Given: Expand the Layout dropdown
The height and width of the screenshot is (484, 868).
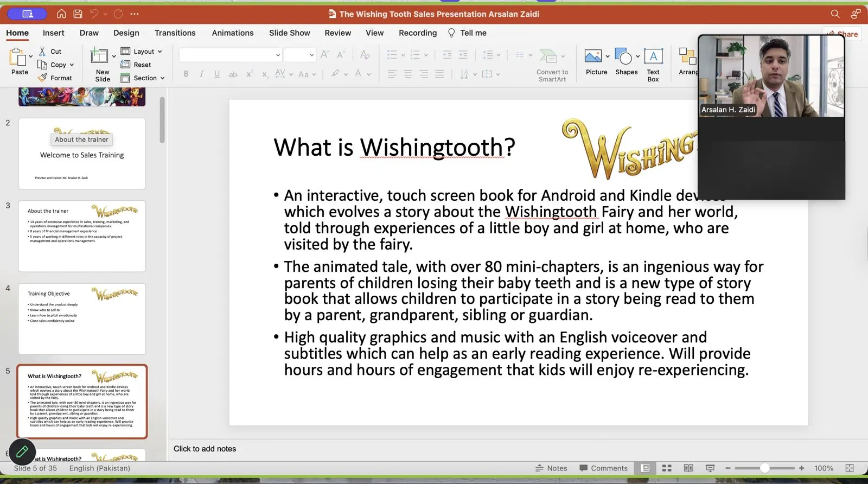Looking at the screenshot, I should pos(160,52).
